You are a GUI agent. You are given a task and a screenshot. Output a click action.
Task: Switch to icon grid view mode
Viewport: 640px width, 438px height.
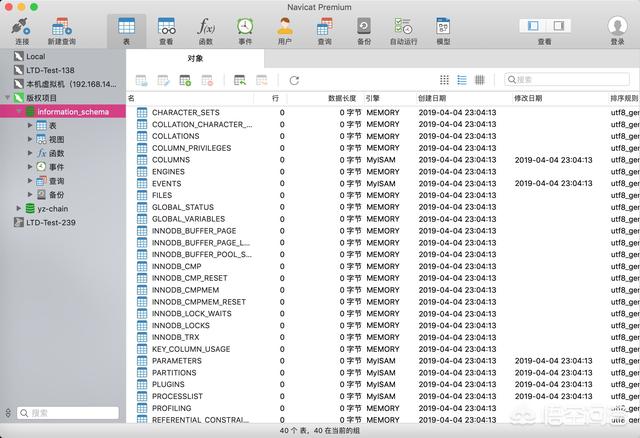[x=444, y=80]
